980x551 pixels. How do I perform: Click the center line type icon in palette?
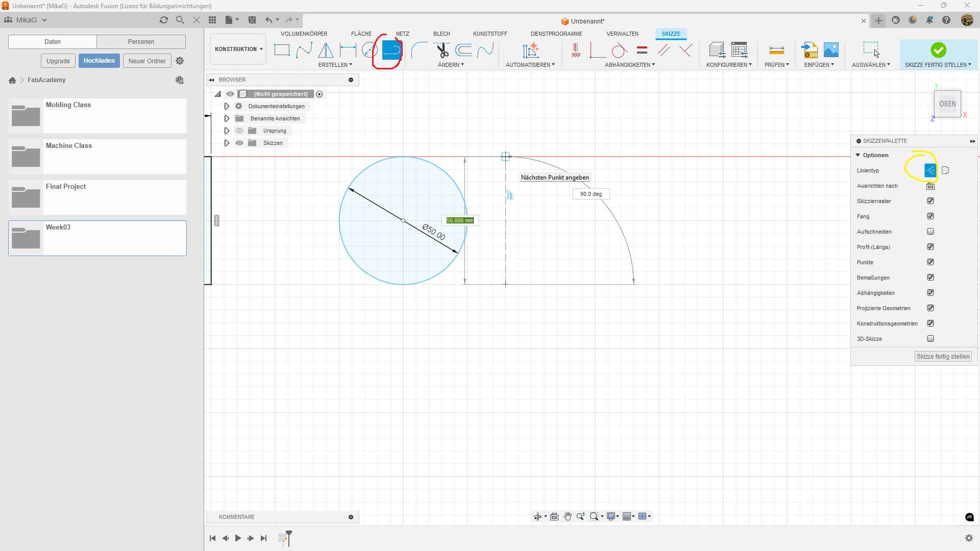[945, 170]
